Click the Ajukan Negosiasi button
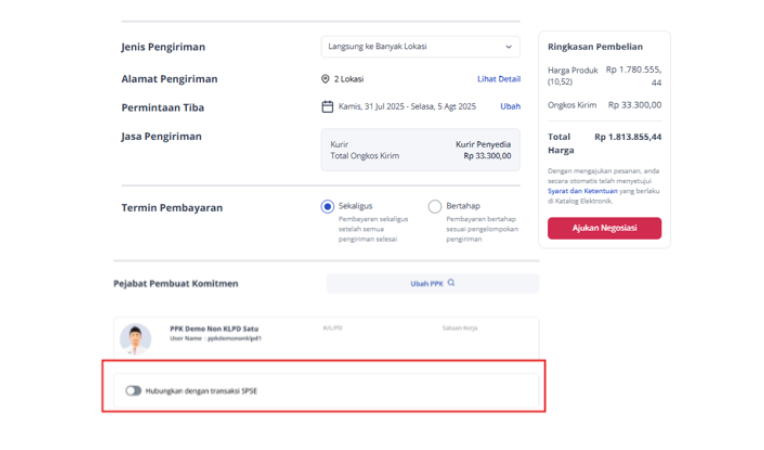 pos(604,228)
